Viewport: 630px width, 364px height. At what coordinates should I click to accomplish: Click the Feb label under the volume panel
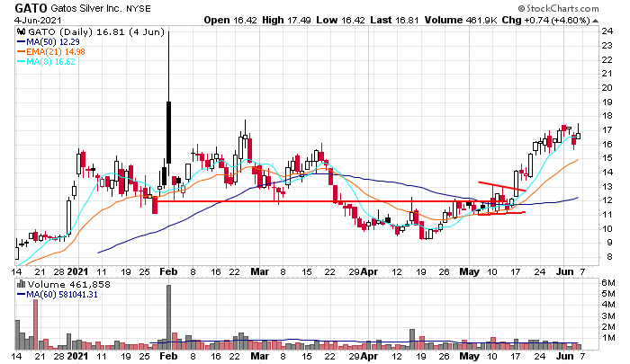click(x=168, y=356)
